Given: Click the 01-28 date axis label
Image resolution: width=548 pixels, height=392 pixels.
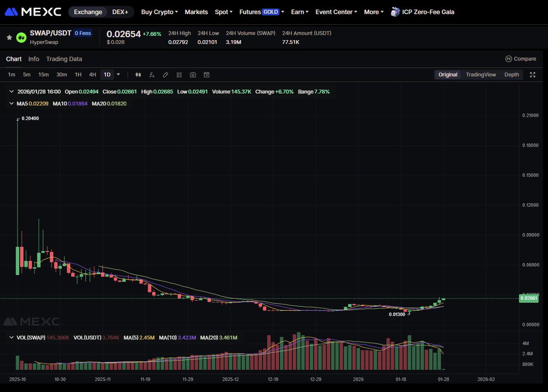Looking at the screenshot, I should pyautogui.click(x=444, y=379).
